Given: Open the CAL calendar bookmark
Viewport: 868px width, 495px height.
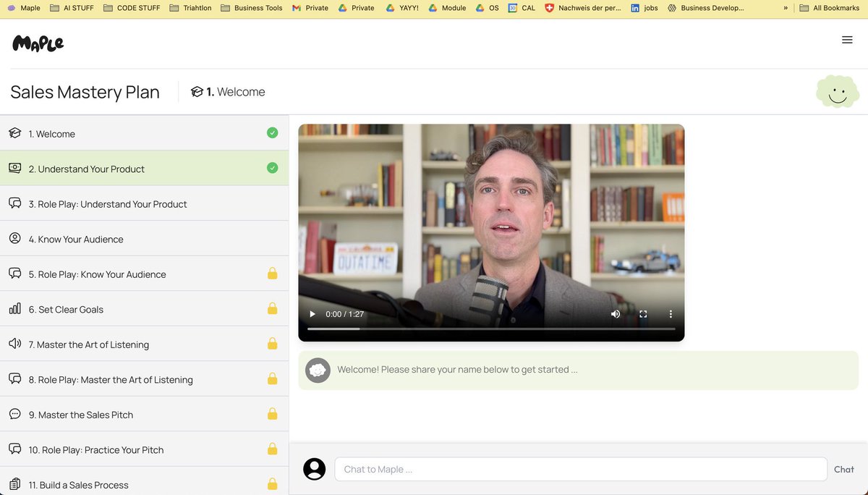Looking at the screenshot, I should 522,8.
